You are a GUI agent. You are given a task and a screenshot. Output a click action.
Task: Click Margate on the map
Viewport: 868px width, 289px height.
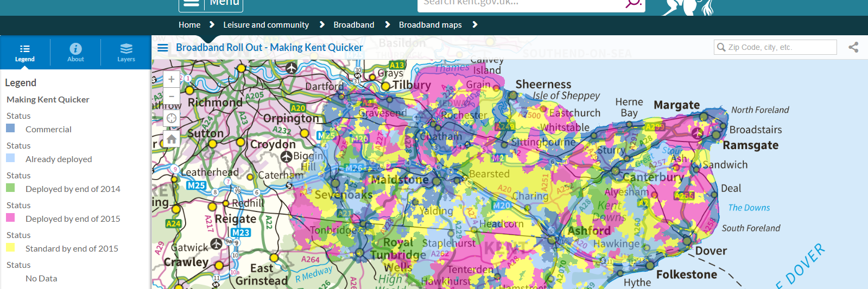point(677,105)
